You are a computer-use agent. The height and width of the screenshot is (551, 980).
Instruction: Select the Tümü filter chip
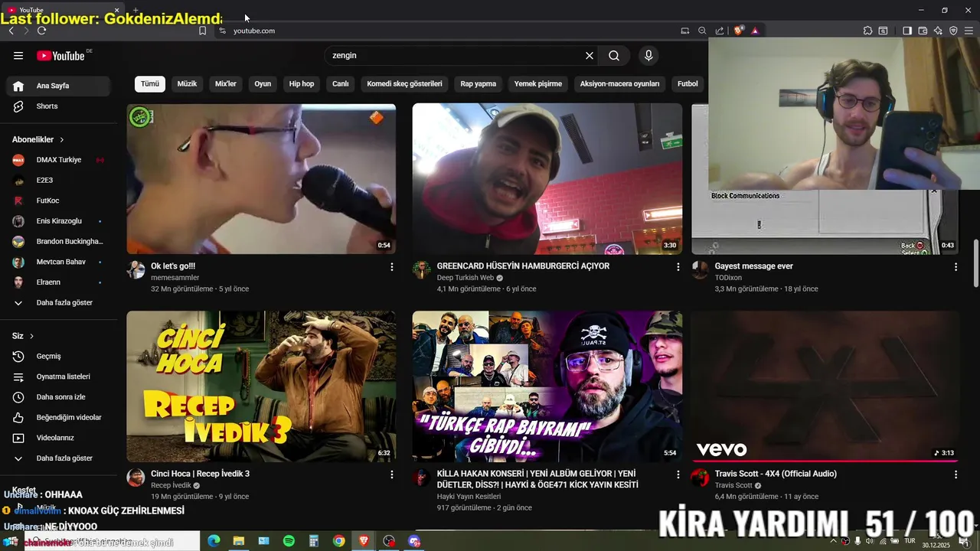150,84
